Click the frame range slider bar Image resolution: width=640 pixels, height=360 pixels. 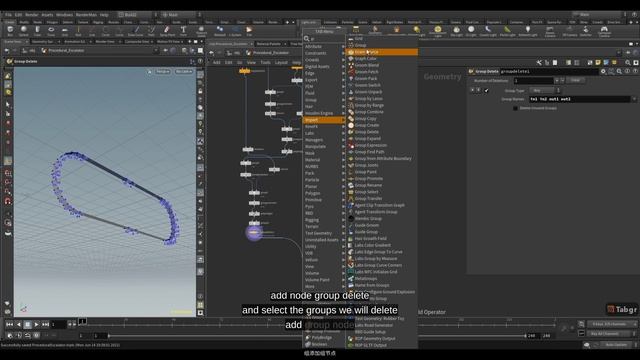tap(317, 336)
